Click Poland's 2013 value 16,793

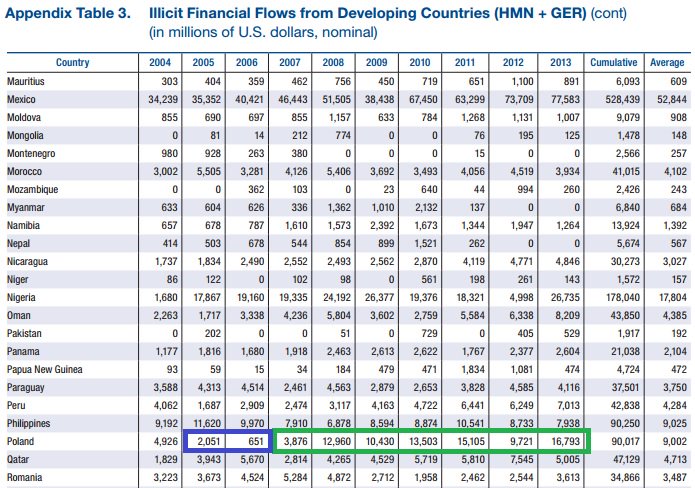pyautogui.click(x=565, y=441)
